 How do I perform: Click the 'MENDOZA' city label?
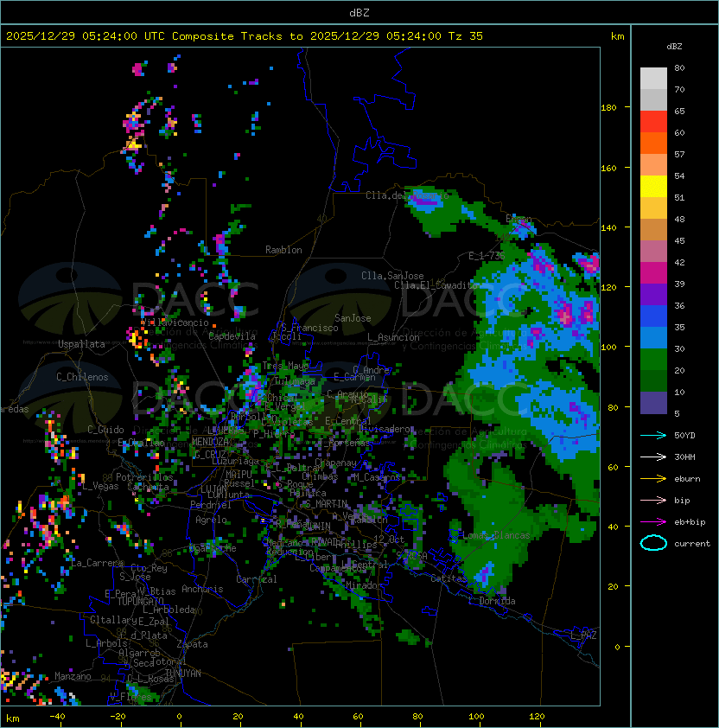210,442
